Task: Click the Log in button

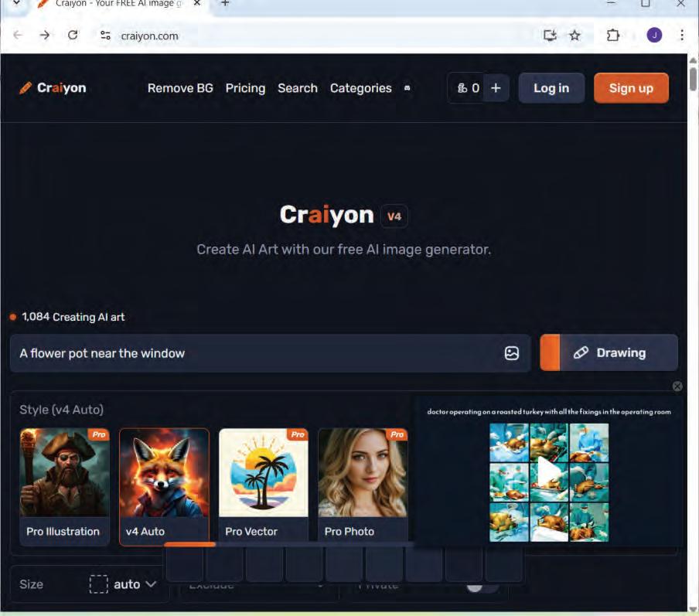Action: click(551, 88)
